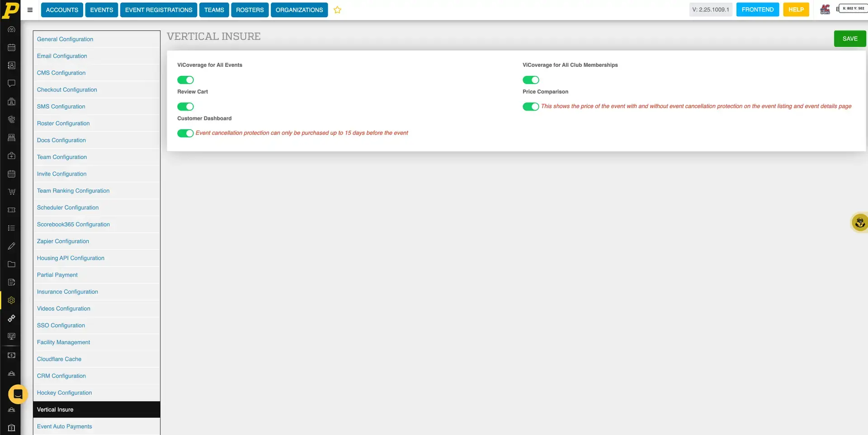Click the highlighted settings gear sidebar icon
This screenshot has height=435, width=868.
11,300
